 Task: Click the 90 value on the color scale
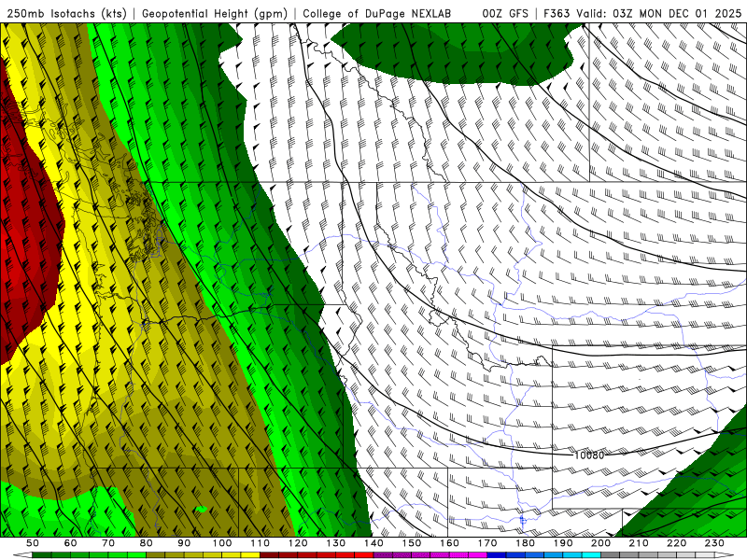pos(184,543)
